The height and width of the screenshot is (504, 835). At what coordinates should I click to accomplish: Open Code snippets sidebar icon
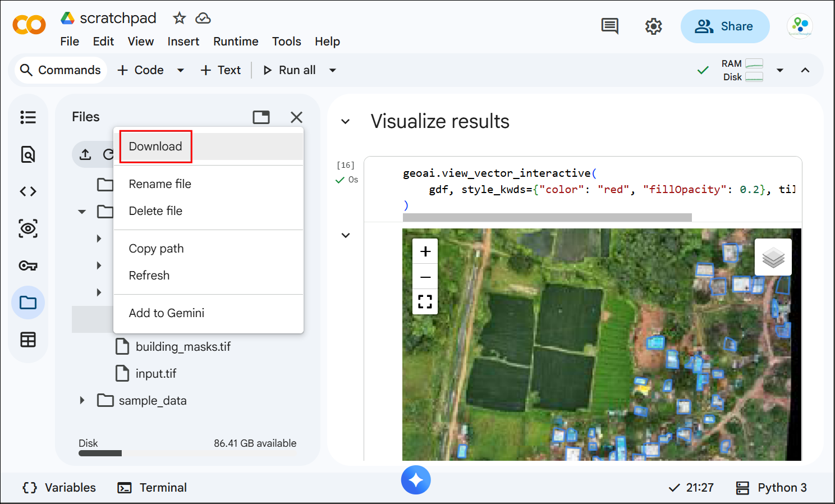pos(28,191)
